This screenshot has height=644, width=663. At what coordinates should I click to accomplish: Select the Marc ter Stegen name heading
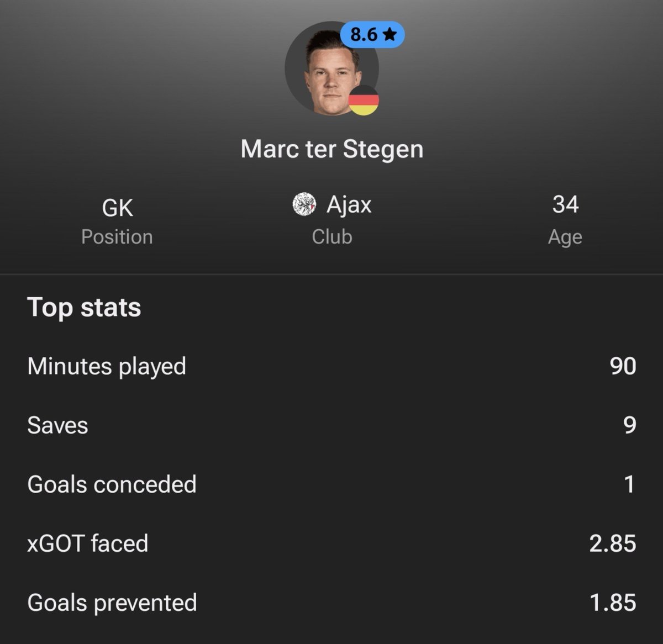(x=332, y=149)
